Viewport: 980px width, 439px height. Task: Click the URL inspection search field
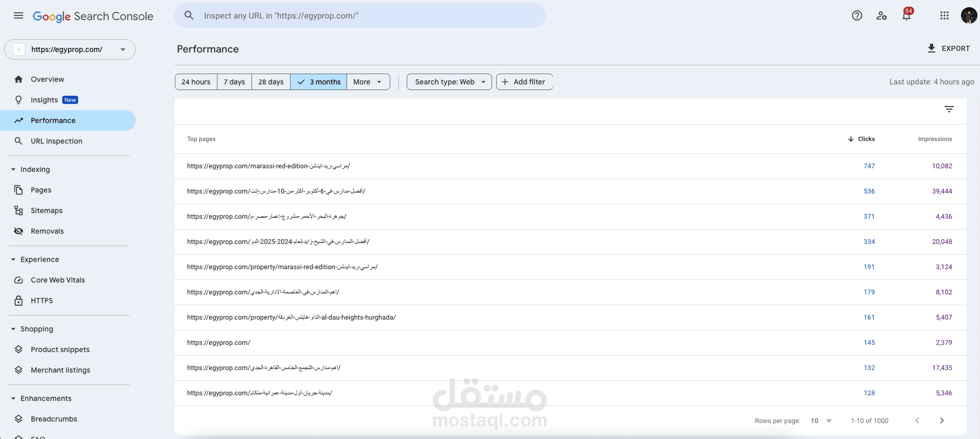tap(360, 15)
